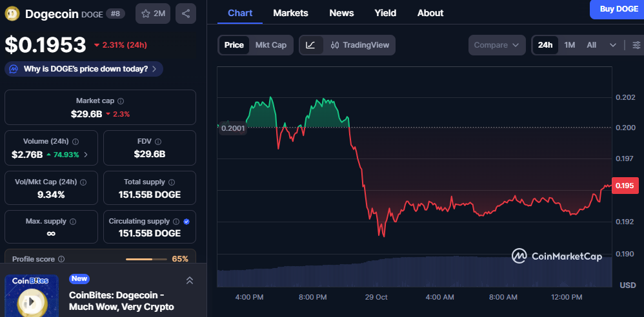The width and height of the screenshot is (644, 317).
Task: Expand more time range options chevron
Action: coord(613,45)
